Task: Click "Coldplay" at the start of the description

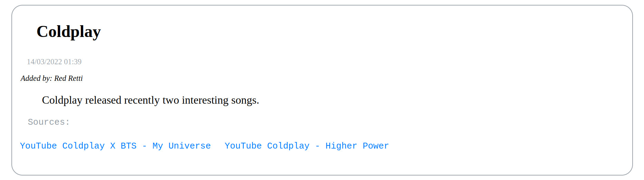Action: click(62, 100)
